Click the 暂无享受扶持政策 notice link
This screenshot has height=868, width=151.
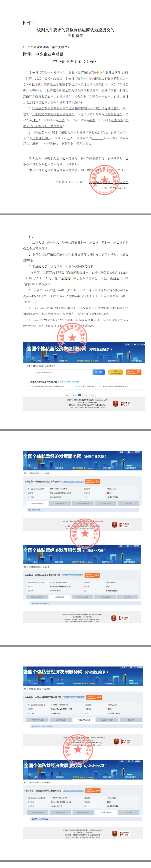coord(34,510)
